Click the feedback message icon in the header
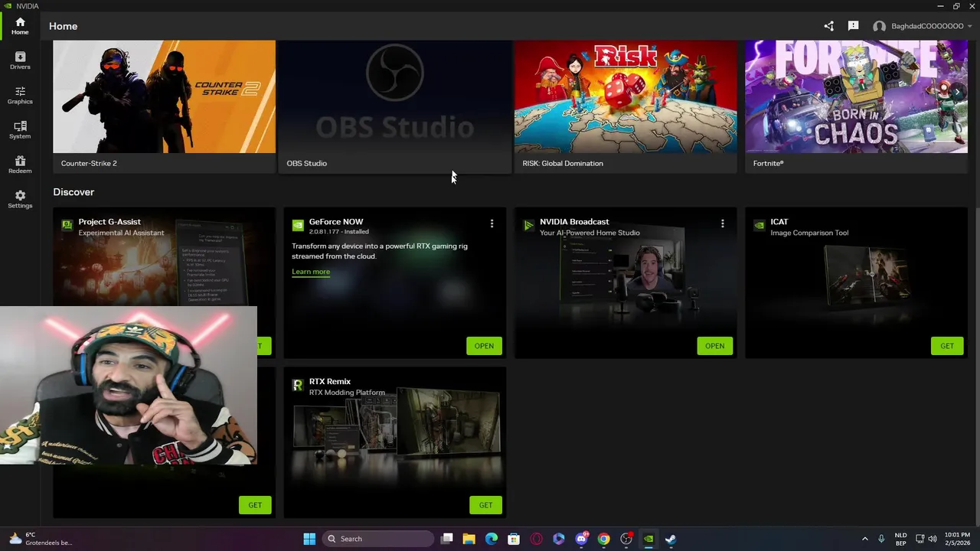This screenshot has width=980, height=551. pos(853,26)
